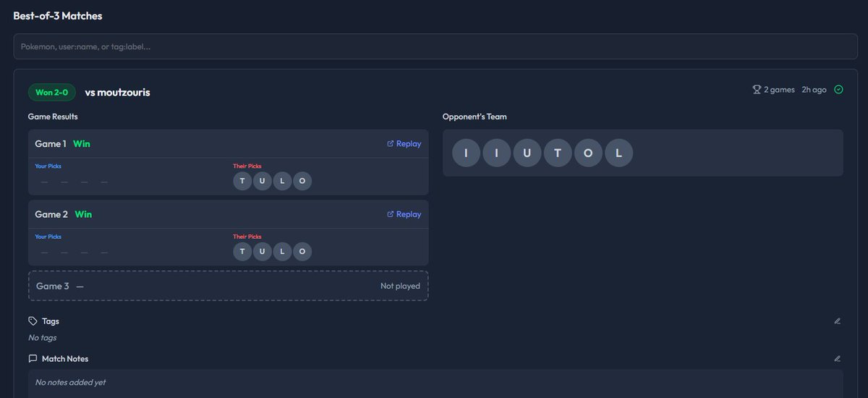Click the speech bubble icon beside Match Notes

coord(33,359)
